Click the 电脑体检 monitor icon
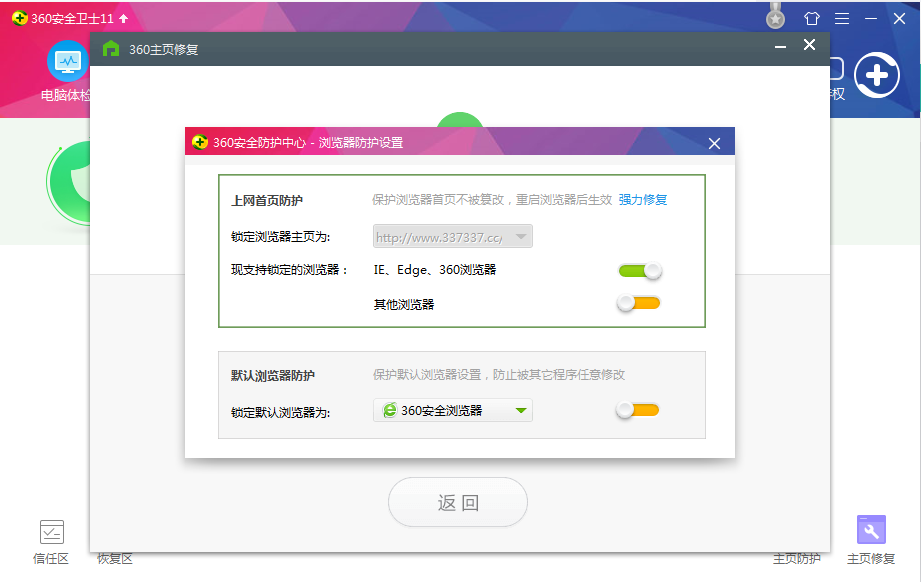 pyautogui.click(x=68, y=60)
